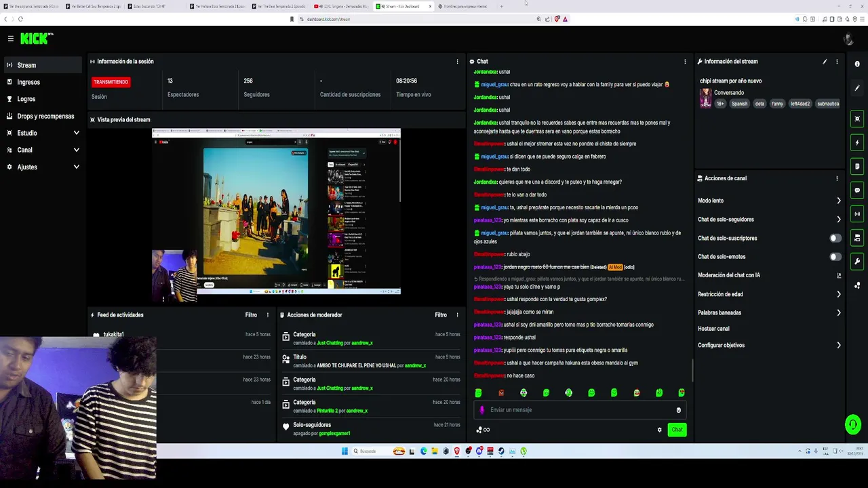Open Información de la sesión options menu

tap(457, 62)
